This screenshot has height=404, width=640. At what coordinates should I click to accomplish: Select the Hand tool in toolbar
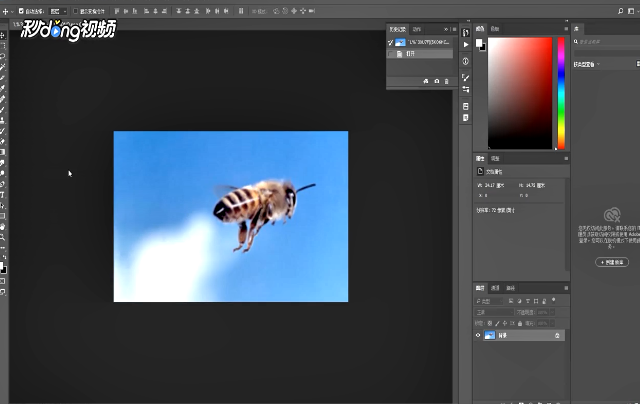[x=3, y=227]
